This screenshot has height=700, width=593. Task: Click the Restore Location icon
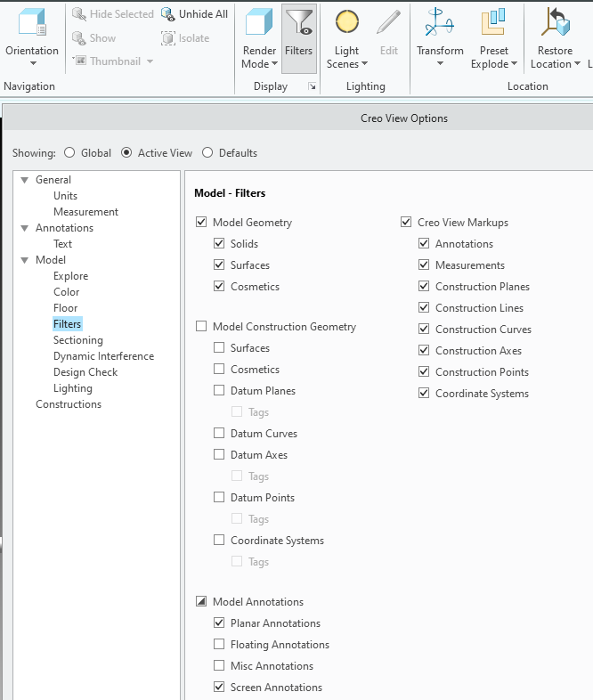tap(556, 23)
